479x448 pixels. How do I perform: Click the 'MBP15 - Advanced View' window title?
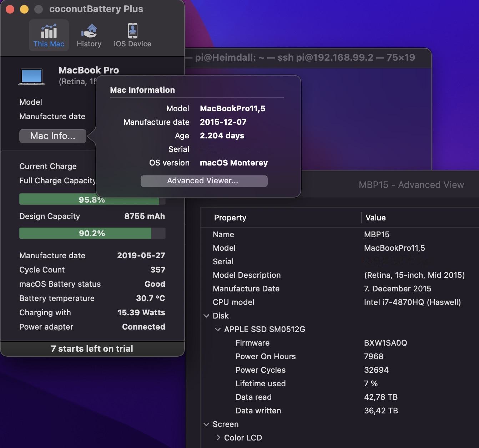(411, 185)
